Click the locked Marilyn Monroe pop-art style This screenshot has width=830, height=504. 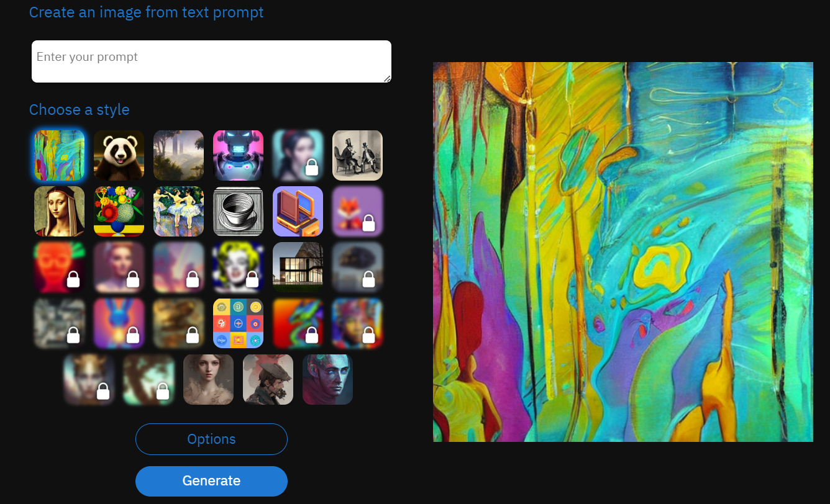click(238, 267)
